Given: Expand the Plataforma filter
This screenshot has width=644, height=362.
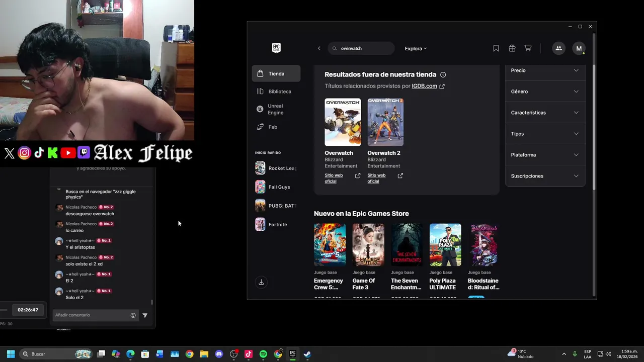Looking at the screenshot, I should tap(545, 155).
